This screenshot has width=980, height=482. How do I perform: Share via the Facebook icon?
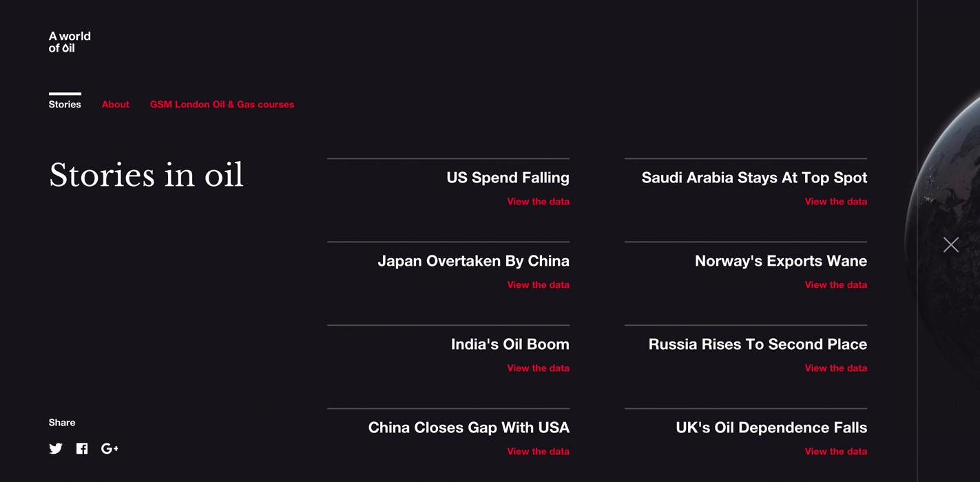82,449
